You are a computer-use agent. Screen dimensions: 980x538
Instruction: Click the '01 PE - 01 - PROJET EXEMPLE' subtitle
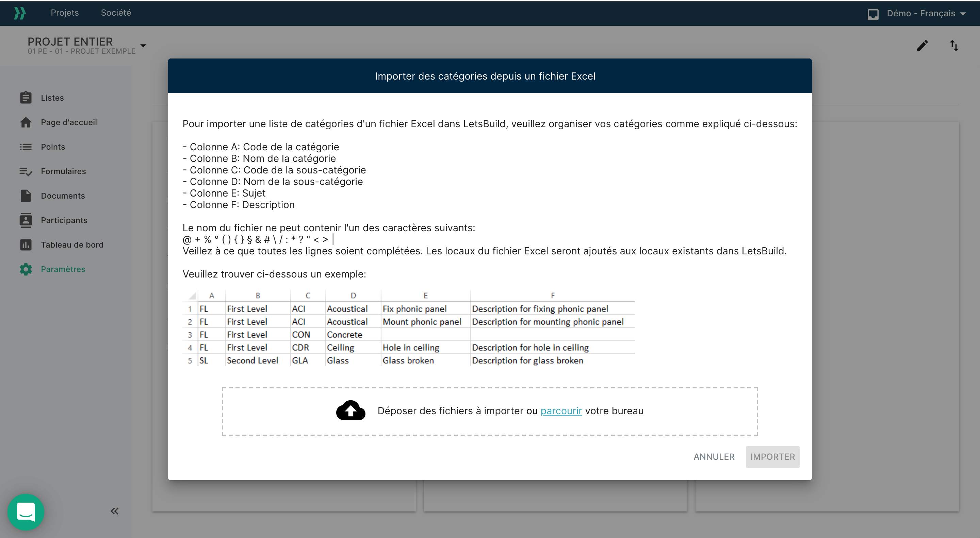pos(81,51)
